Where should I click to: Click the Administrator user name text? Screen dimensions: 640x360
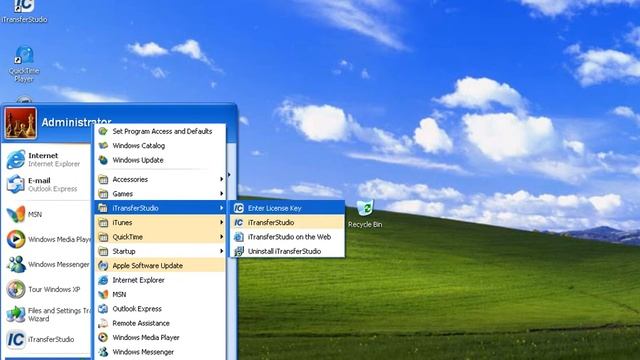76,122
